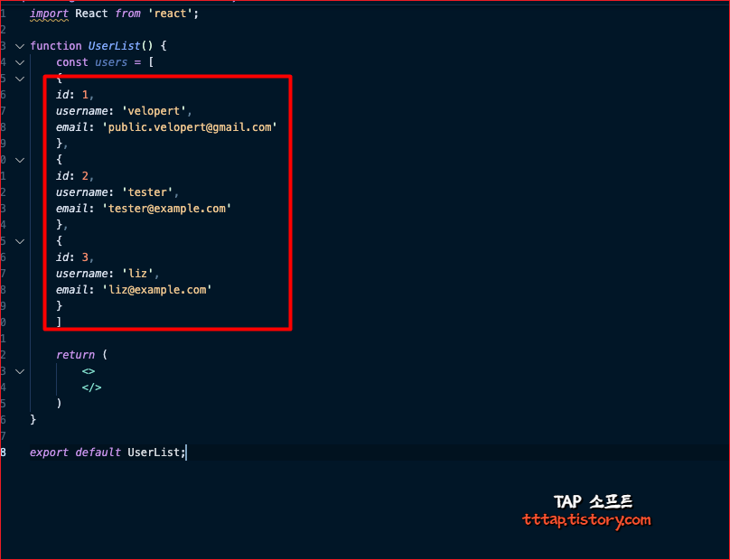Place cursor on React identifier in import line
This screenshot has width=730, height=560.
[91, 14]
